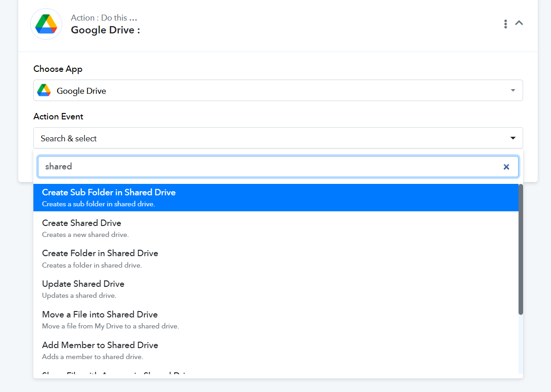Choose Create Folder in Shared Drive

coord(276,258)
